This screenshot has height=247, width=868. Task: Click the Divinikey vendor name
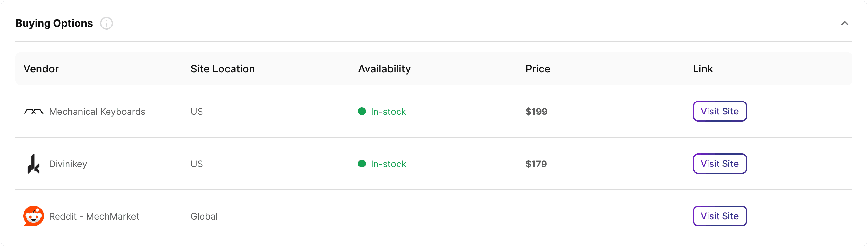(x=68, y=164)
